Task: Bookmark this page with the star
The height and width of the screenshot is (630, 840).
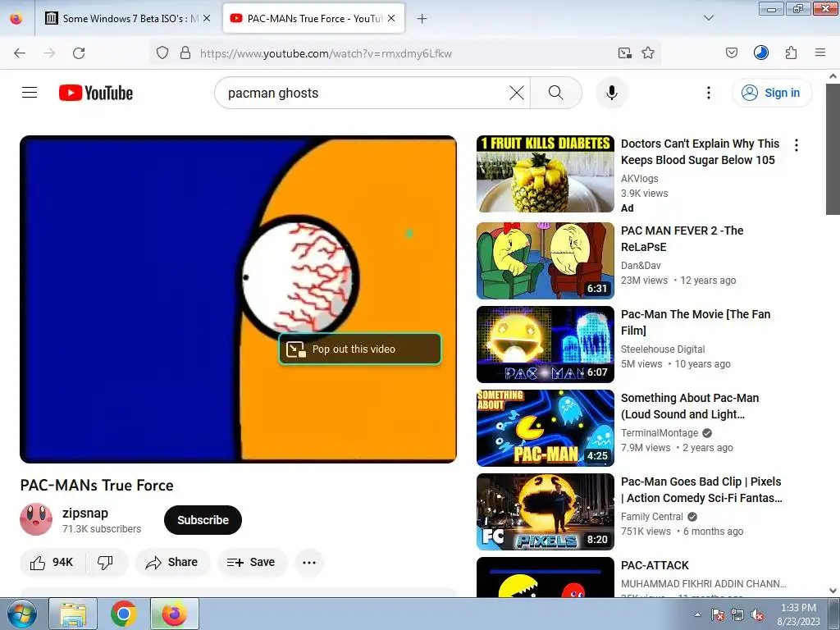Action: pos(648,53)
